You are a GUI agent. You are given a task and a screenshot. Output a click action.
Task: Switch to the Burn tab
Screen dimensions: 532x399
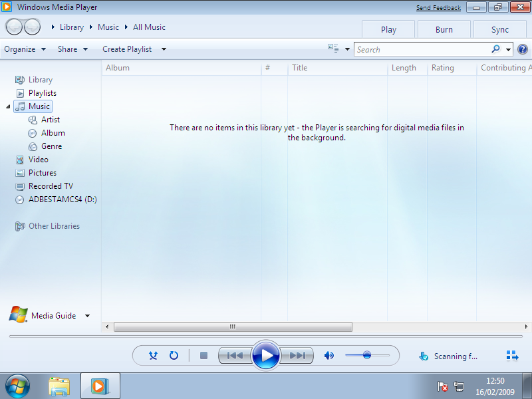click(x=444, y=30)
